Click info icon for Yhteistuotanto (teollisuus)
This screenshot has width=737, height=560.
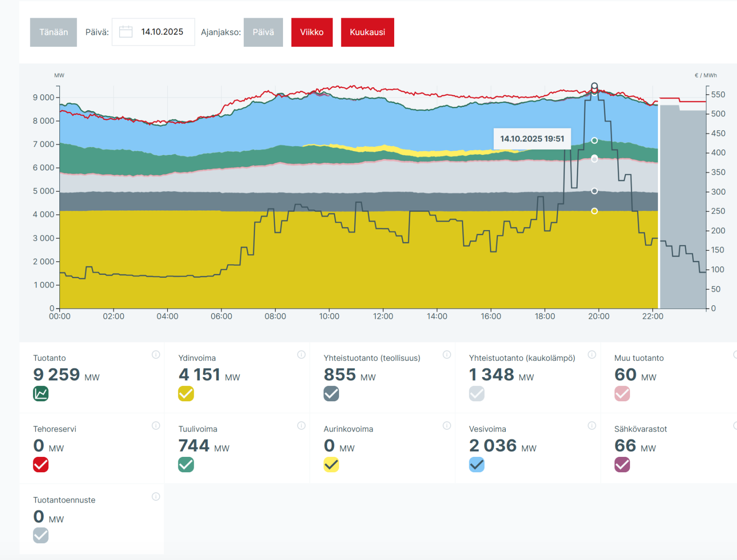[446, 355]
